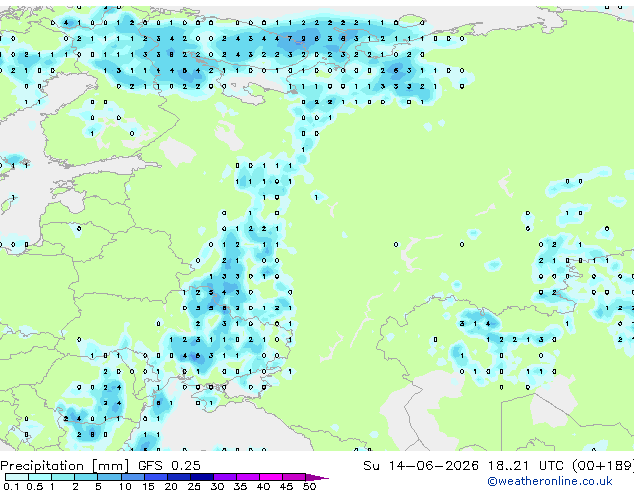Click the '25' legend scale label
The width and height of the screenshot is (634, 490).
tap(194, 486)
